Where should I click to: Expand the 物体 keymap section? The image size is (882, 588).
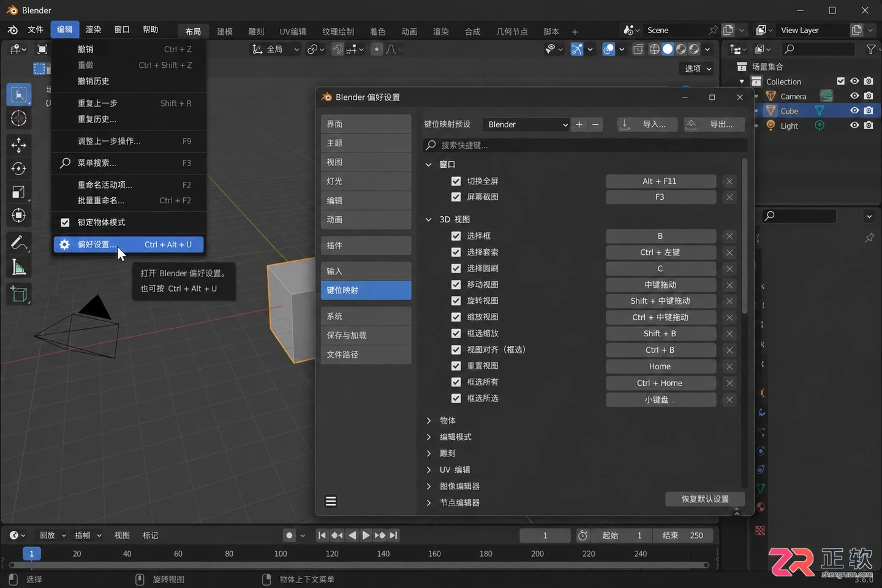click(429, 421)
